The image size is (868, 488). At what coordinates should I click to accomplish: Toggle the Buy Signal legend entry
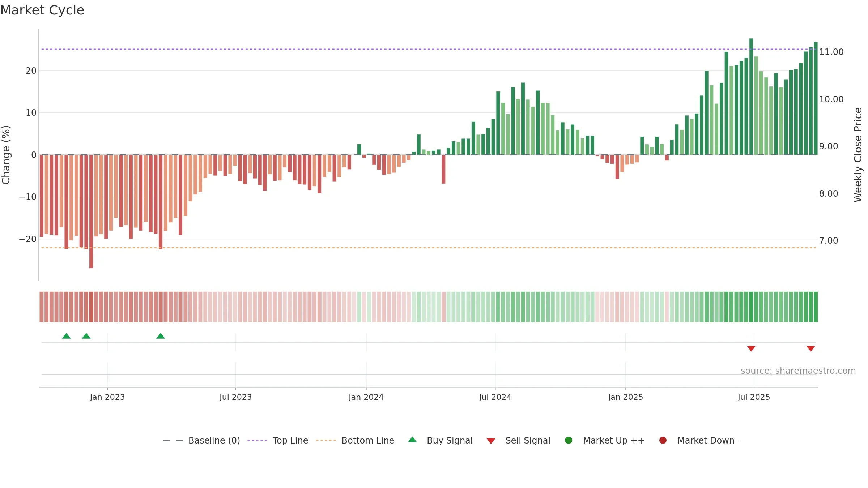click(440, 440)
